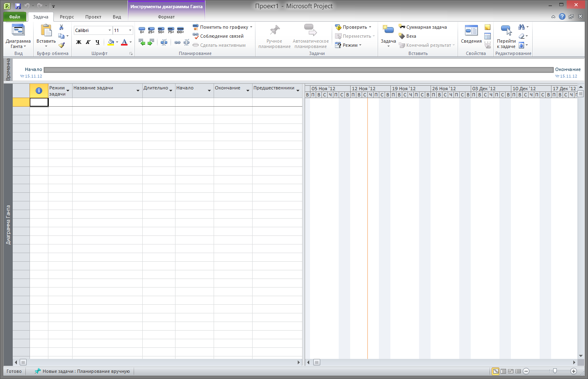Click Новые задачи: Планирование вручную status
The image size is (588, 379).
[82, 371]
